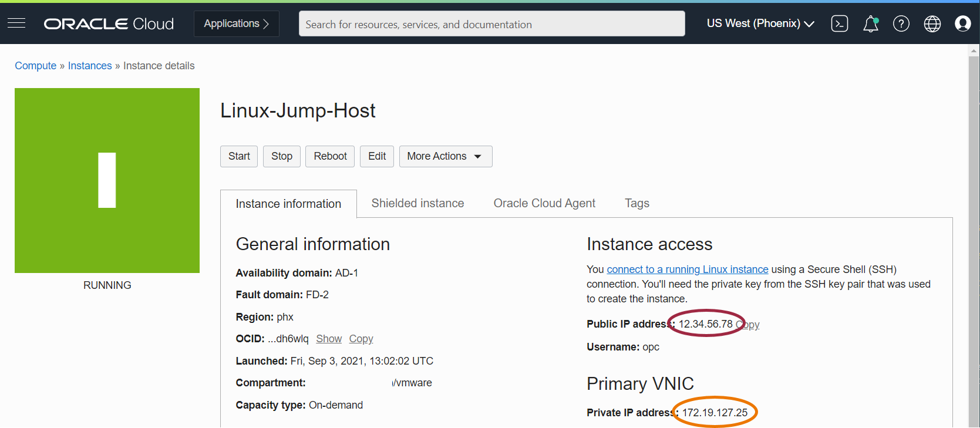Open the Applications menu expander

coord(236,23)
